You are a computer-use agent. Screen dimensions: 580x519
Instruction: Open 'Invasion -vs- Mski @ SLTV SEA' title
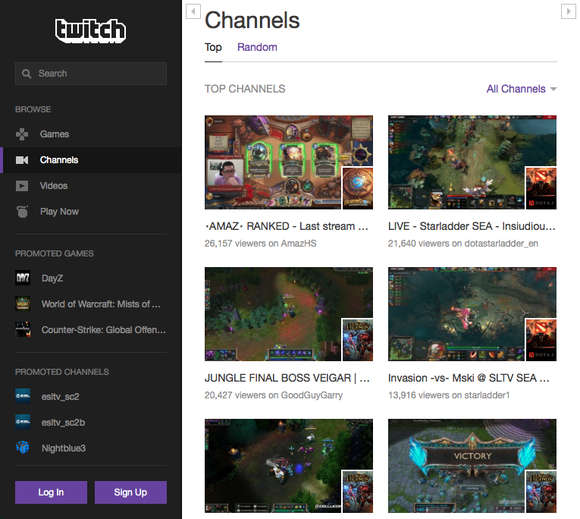click(x=469, y=378)
